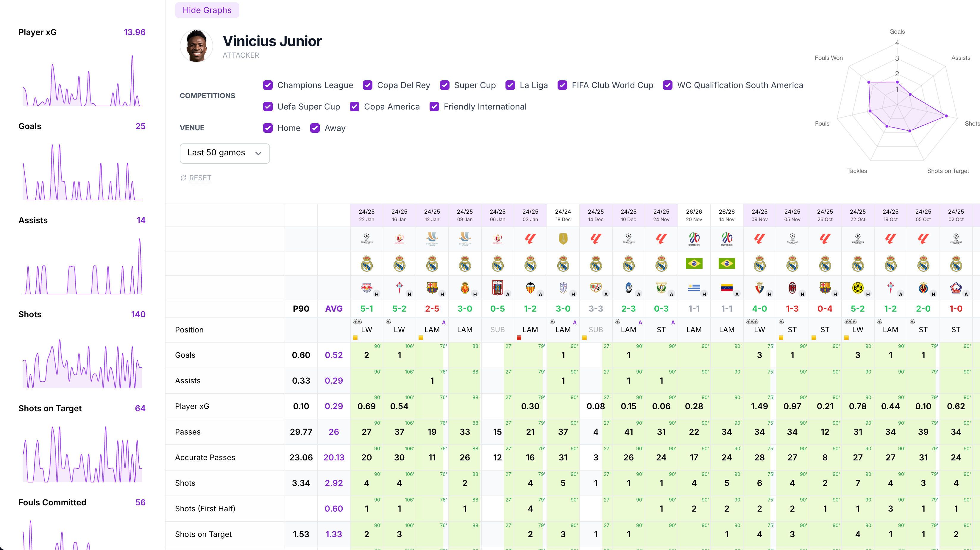Click the Assists sparkline graph in sidebar
Image resolution: width=980 pixels, height=550 pixels.
[x=82, y=266]
